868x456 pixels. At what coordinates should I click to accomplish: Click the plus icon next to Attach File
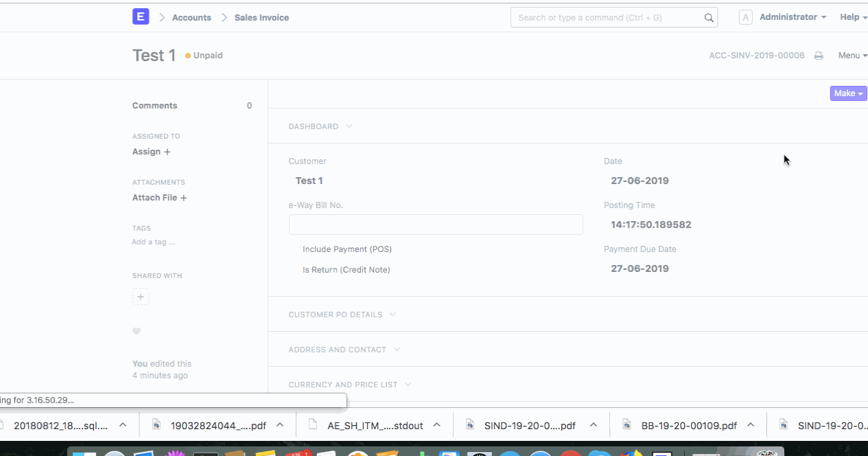[x=184, y=197]
